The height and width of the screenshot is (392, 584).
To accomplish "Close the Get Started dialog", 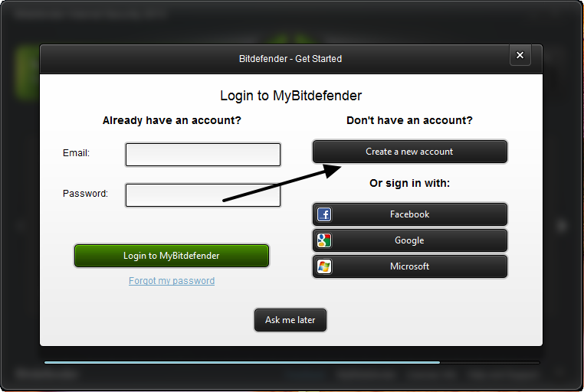I will pyautogui.click(x=520, y=55).
